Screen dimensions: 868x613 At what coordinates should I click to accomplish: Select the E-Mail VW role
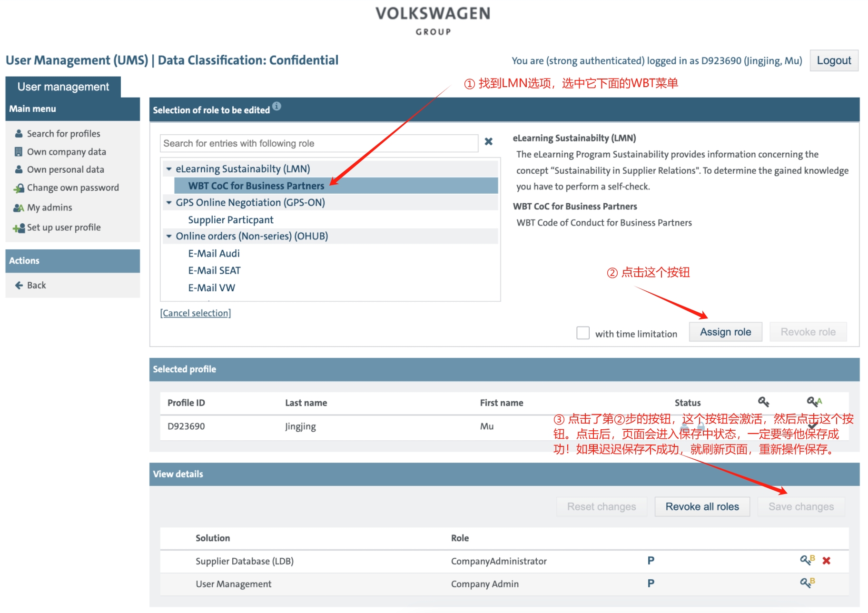click(211, 288)
